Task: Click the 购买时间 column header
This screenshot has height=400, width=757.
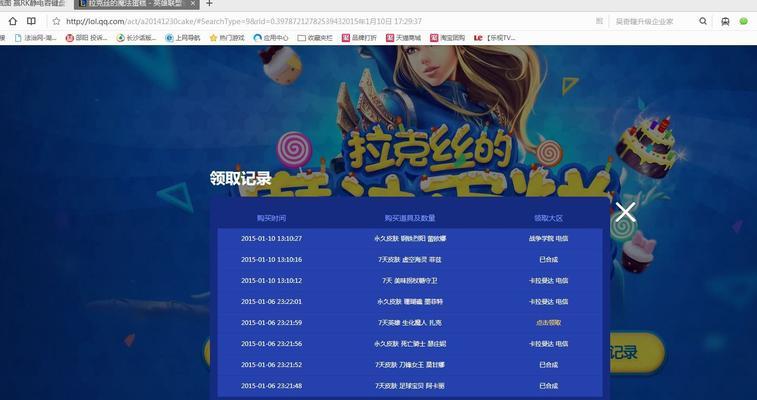Action: point(271,218)
